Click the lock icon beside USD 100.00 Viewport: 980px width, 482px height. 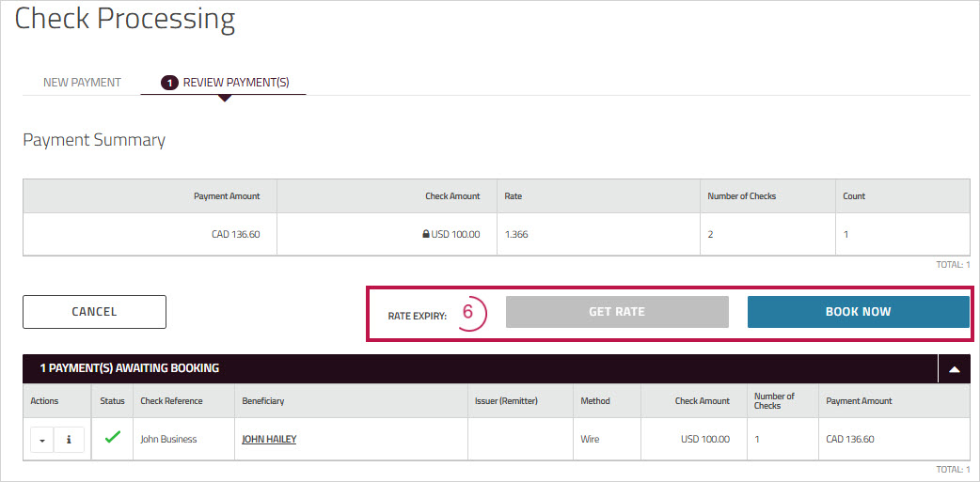coord(426,234)
